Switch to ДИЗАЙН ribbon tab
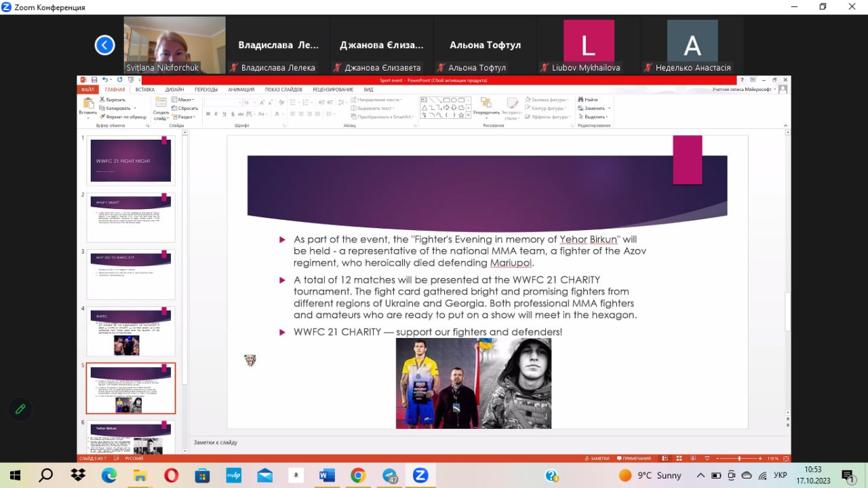 tap(174, 90)
